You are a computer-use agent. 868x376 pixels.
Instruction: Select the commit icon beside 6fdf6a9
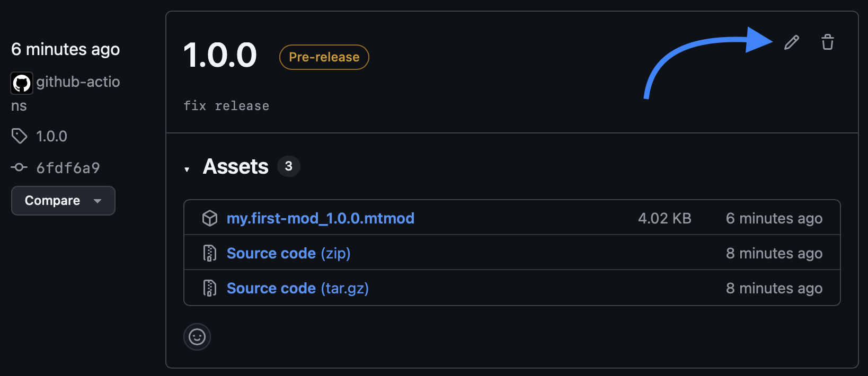pos(19,167)
